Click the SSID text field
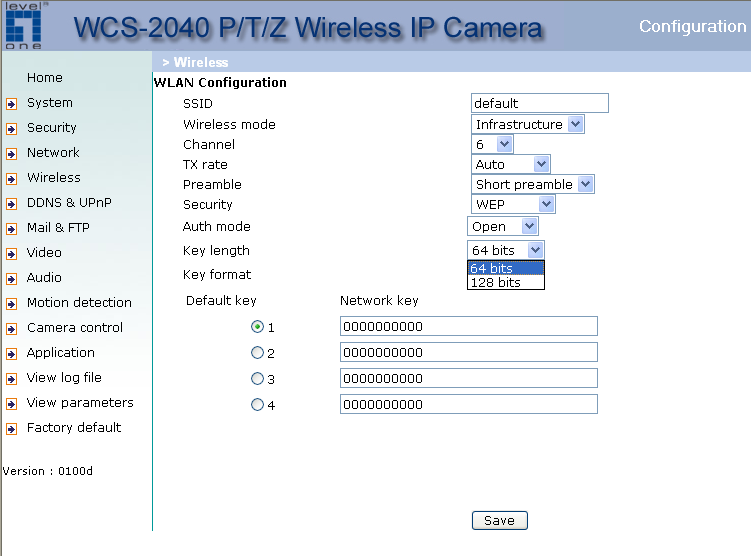751x556 pixels. 539,103
